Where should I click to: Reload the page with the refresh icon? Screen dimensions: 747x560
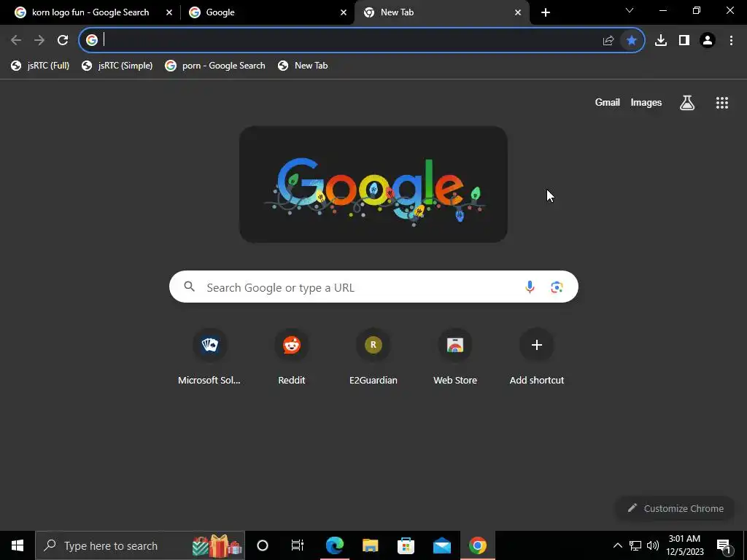[x=63, y=41]
